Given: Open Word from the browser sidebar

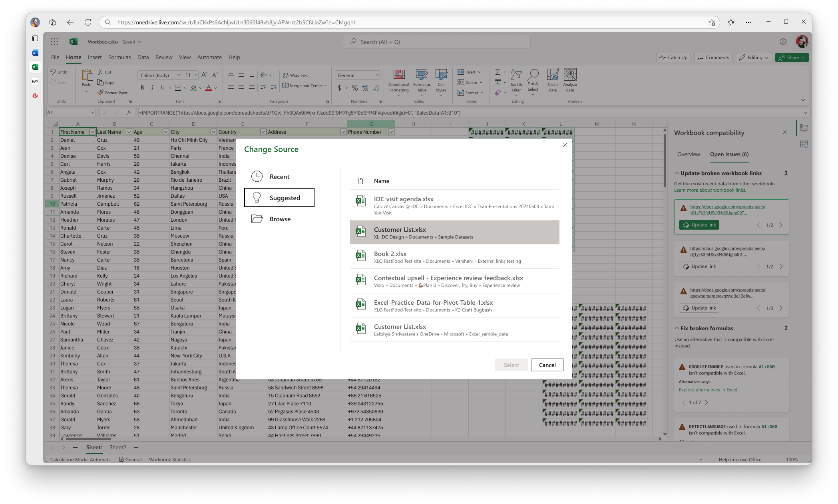Looking at the screenshot, I should pos(35,53).
